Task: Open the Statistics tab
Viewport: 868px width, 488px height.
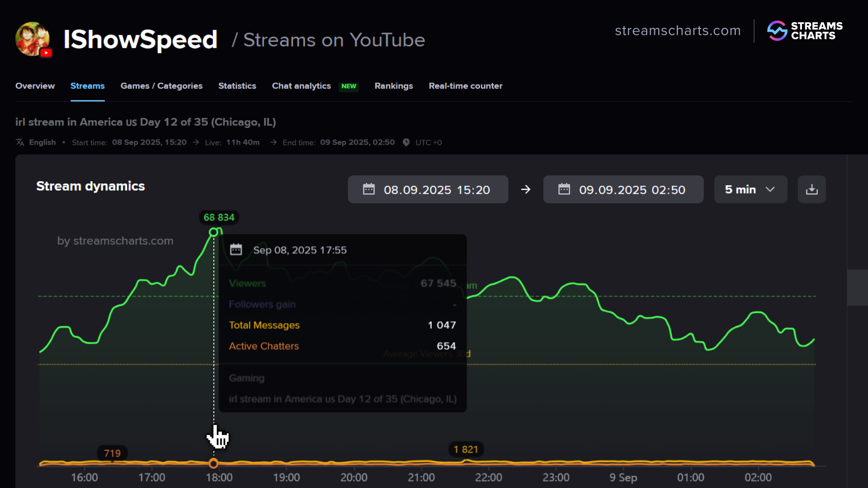Action: 237,86
